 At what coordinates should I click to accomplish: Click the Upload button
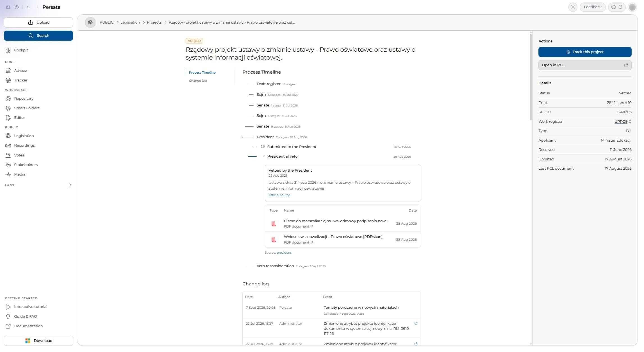coord(38,22)
